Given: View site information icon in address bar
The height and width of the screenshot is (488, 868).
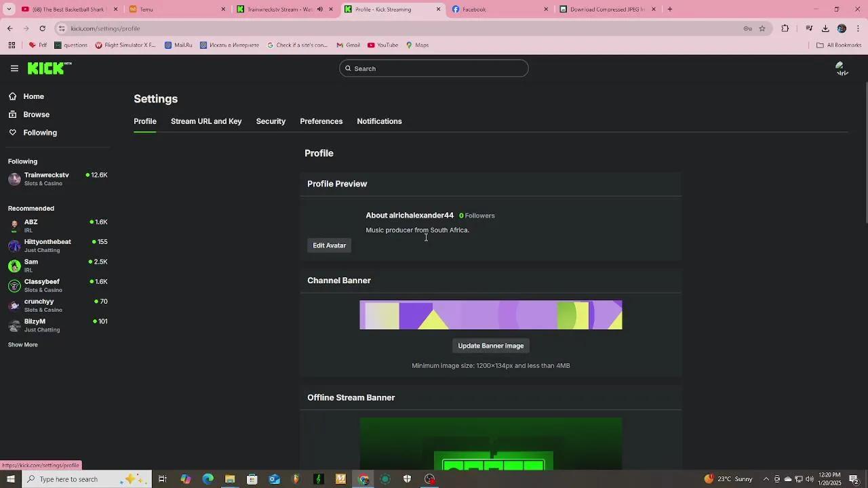Looking at the screenshot, I should [62, 28].
